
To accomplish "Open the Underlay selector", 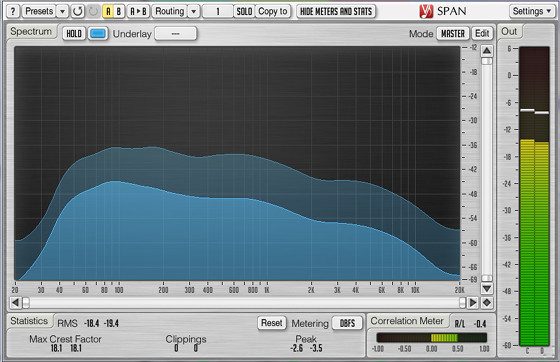I will point(175,34).
